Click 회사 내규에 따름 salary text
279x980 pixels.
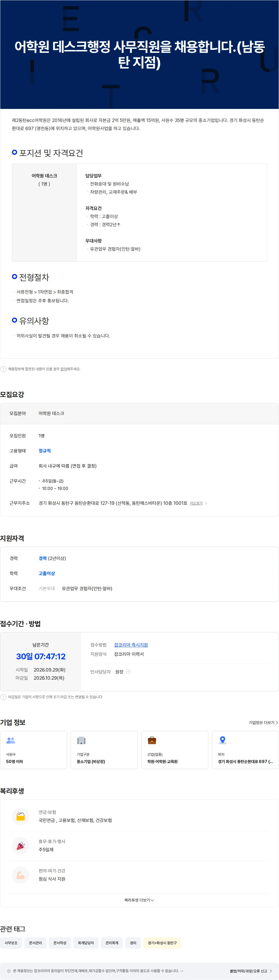tap(67, 466)
